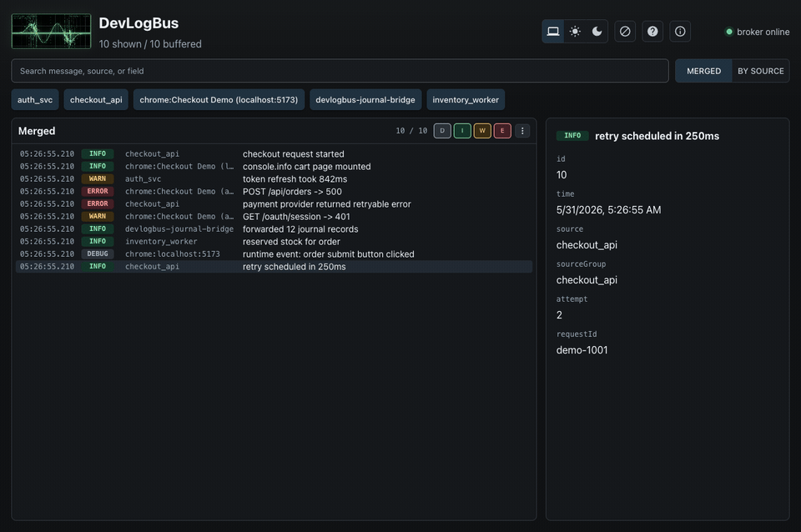Viewport: 801px width, 532px height.
Task: Click the requestId value demo-1001
Action: coord(582,350)
